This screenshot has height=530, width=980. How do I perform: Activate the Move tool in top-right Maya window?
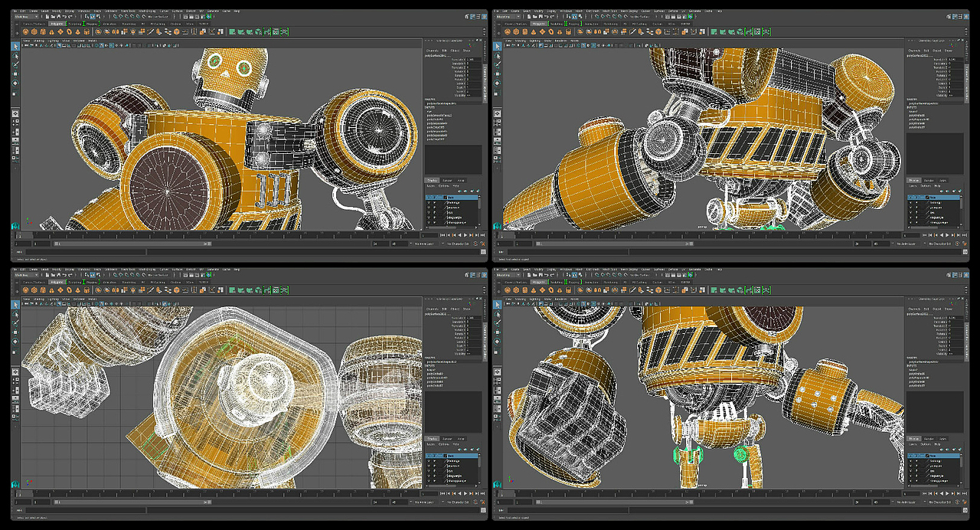tap(499, 74)
